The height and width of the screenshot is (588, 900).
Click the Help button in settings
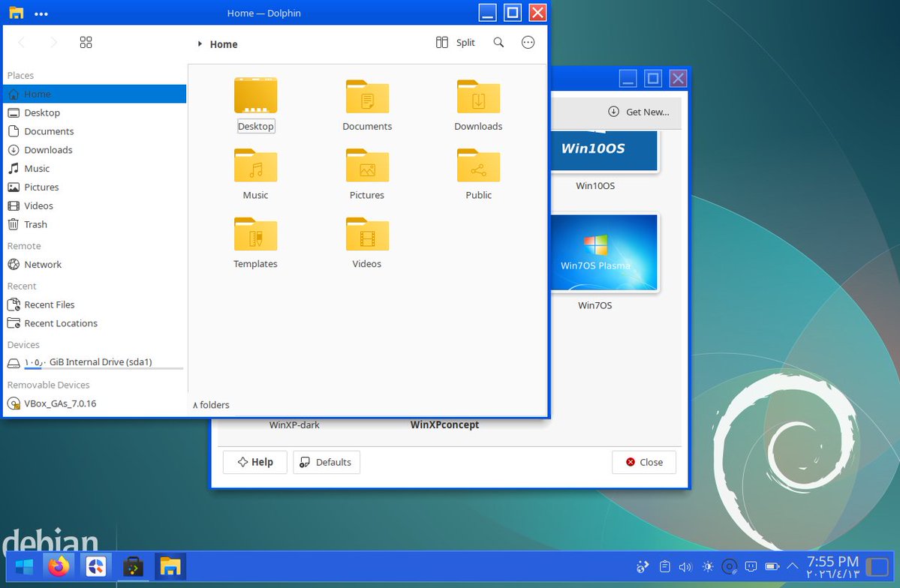(255, 462)
